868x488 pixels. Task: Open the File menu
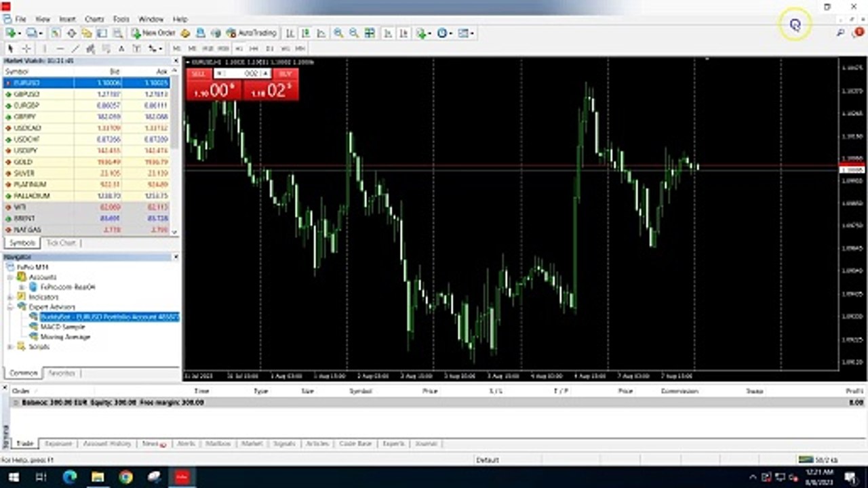point(20,19)
